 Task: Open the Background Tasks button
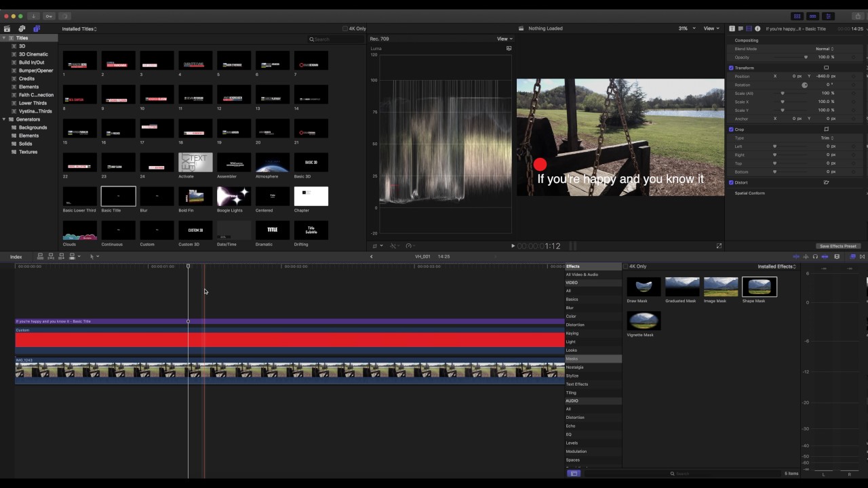tap(64, 16)
